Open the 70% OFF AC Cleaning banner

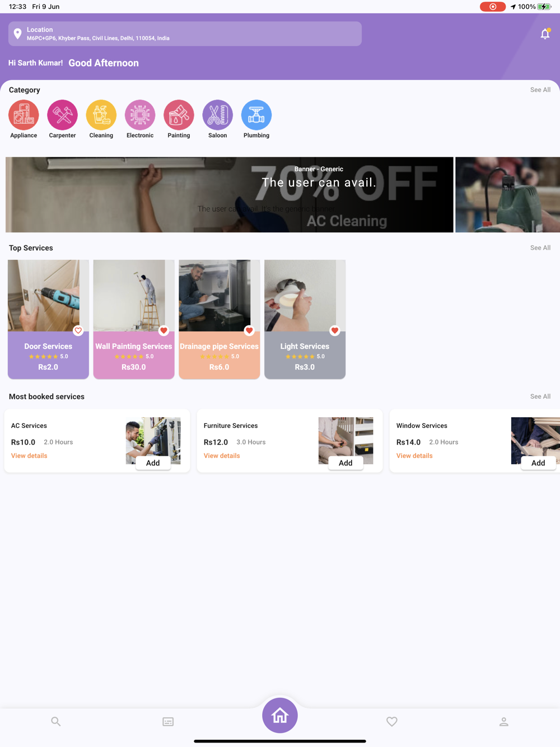pyautogui.click(x=230, y=195)
